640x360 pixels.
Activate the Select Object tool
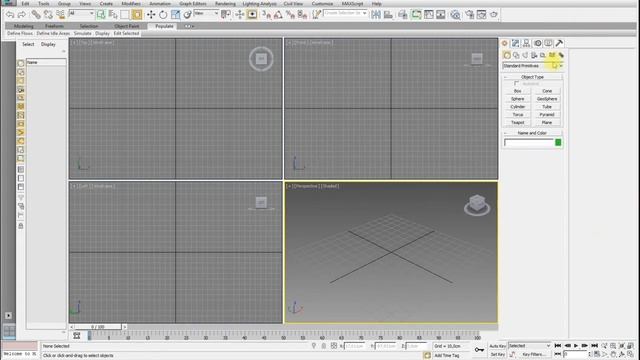click(101, 15)
